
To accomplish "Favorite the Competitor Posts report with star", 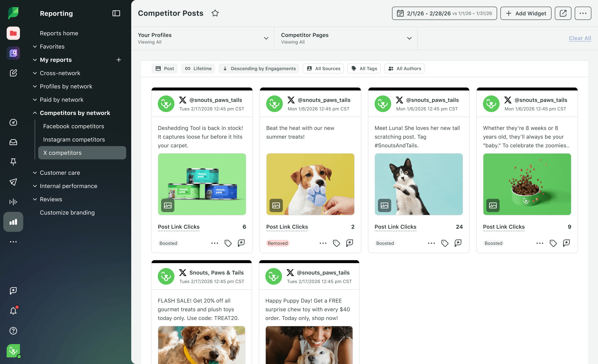I will [x=215, y=13].
